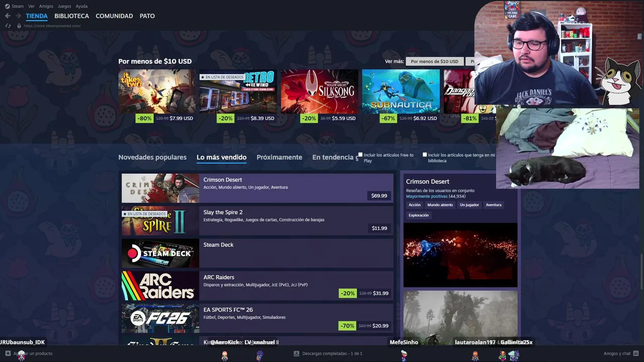Open Amigos y chat
This screenshot has width=644, height=362.
tap(617, 353)
